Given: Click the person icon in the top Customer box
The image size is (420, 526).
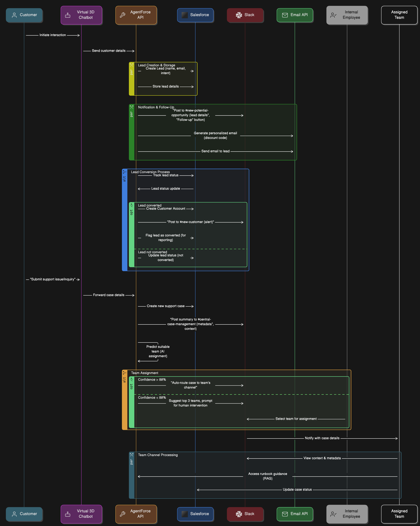Looking at the screenshot, I should pos(14,15).
